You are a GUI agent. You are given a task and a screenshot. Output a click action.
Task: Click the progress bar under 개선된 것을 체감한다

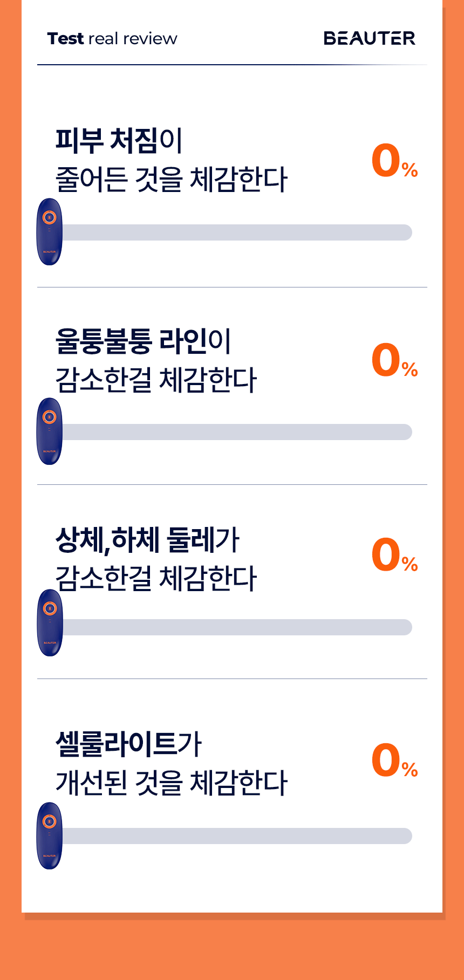tap(236, 836)
